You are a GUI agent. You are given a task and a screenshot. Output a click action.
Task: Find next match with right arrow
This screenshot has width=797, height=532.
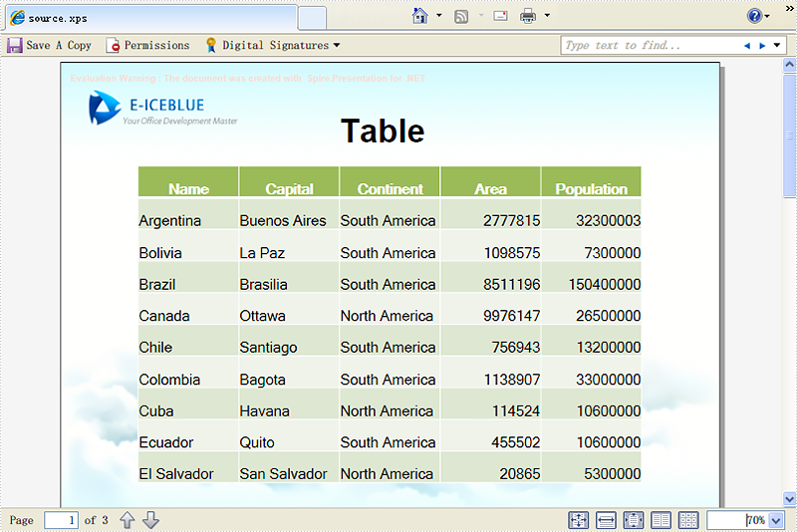click(x=762, y=46)
